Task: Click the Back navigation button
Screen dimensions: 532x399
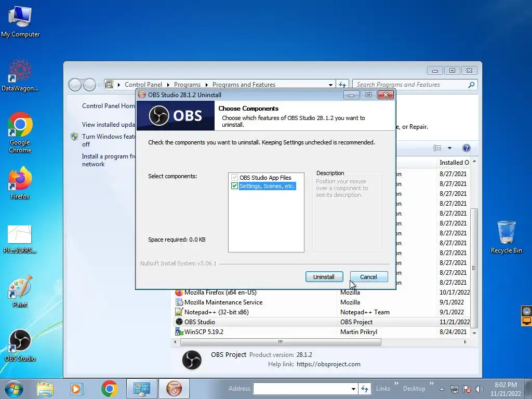Action: click(x=75, y=85)
